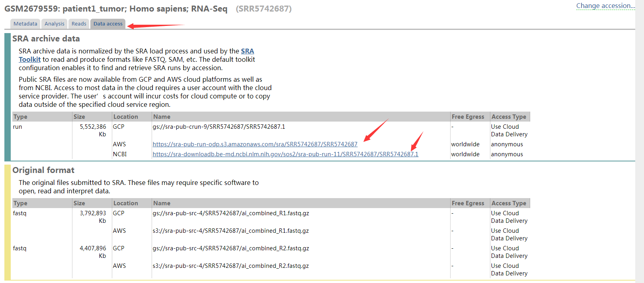This screenshot has height=283, width=644.
Task: Select the GSM2679559 patient1_tumor page title
Action: click(x=116, y=9)
